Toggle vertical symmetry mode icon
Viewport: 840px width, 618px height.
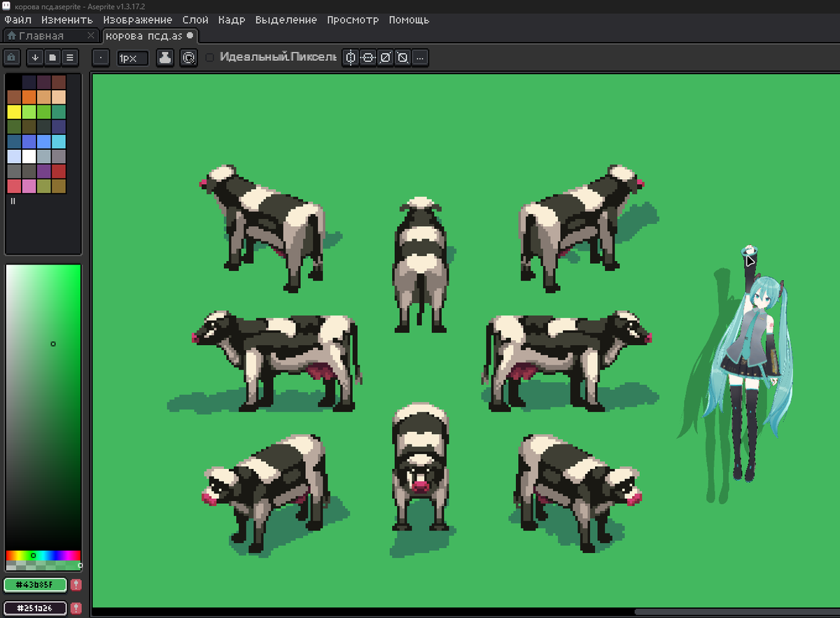coord(351,58)
